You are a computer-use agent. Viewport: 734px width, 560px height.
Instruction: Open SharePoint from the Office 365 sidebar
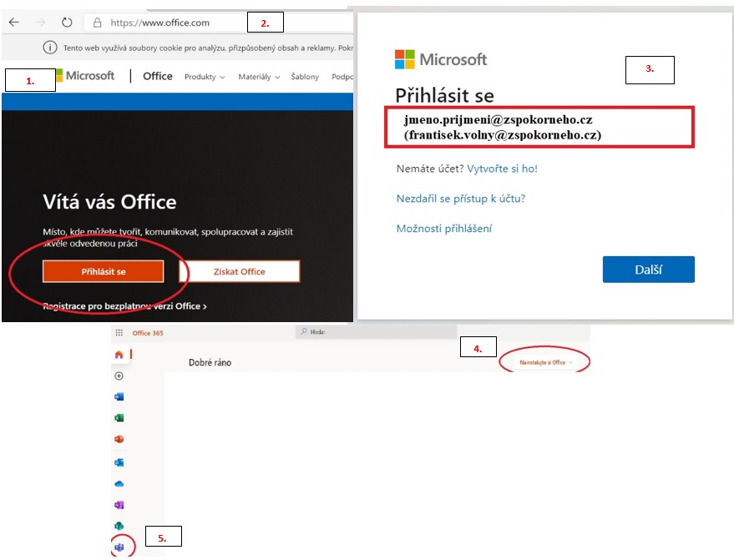click(119, 526)
